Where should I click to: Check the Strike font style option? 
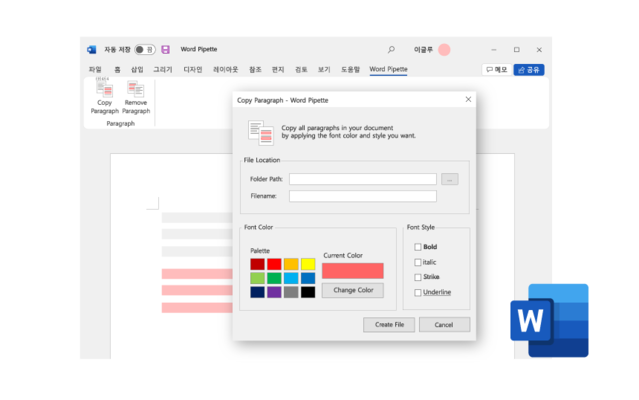coord(418,277)
